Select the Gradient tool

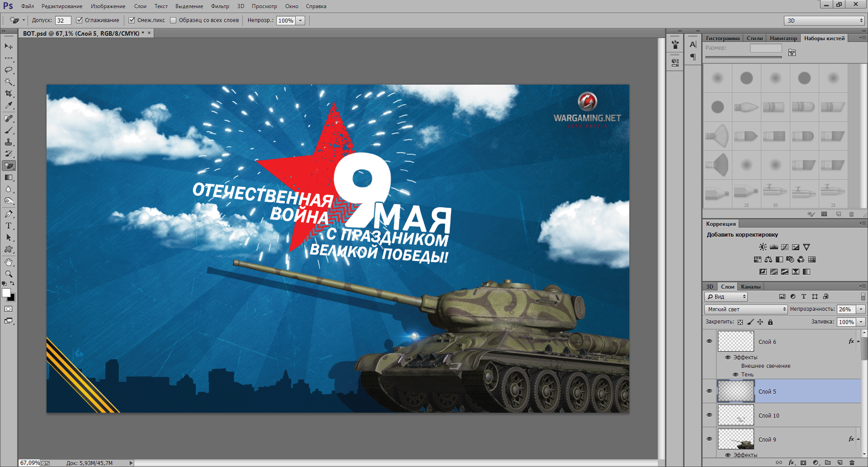(x=9, y=177)
